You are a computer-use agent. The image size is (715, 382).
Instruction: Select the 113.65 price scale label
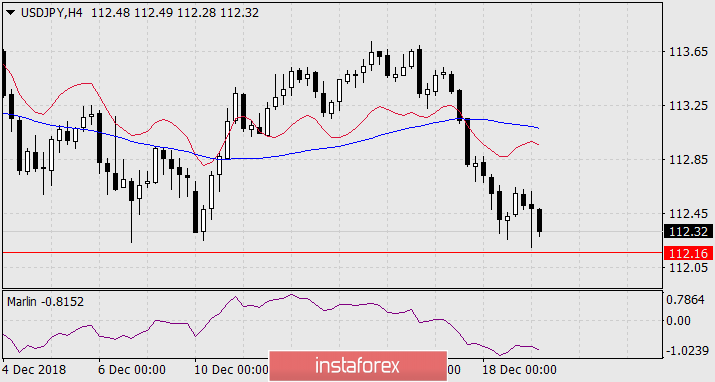tap(688, 52)
